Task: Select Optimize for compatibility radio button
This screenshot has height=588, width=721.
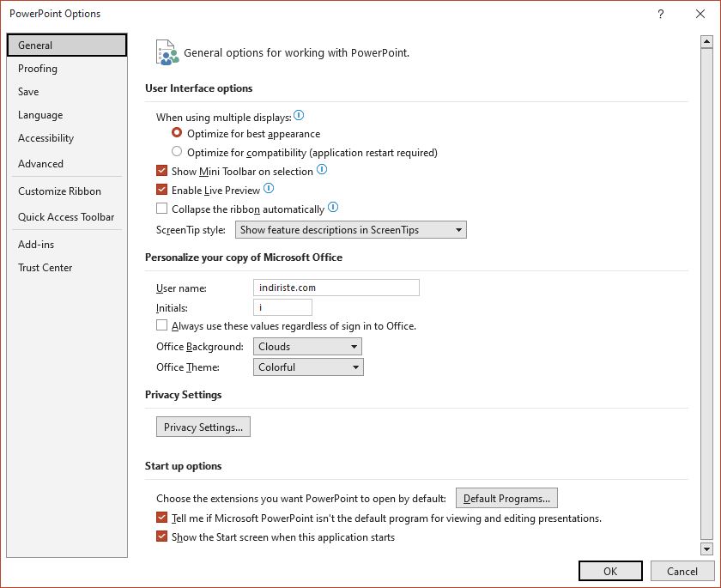Action: 177,151
